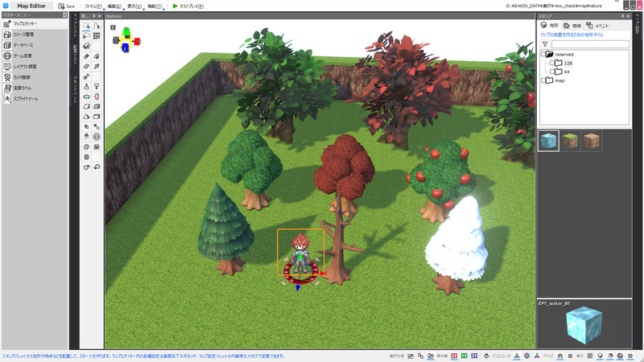Select the dirt terrain tile thumbnail
The image size is (644, 362).
[x=591, y=141]
